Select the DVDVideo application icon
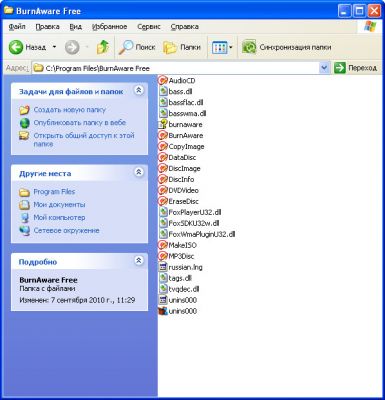The image size is (385, 400). (x=163, y=190)
